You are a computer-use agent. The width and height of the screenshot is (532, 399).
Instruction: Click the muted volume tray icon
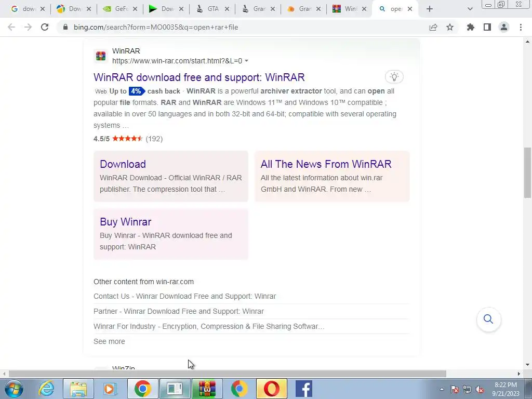click(x=480, y=390)
